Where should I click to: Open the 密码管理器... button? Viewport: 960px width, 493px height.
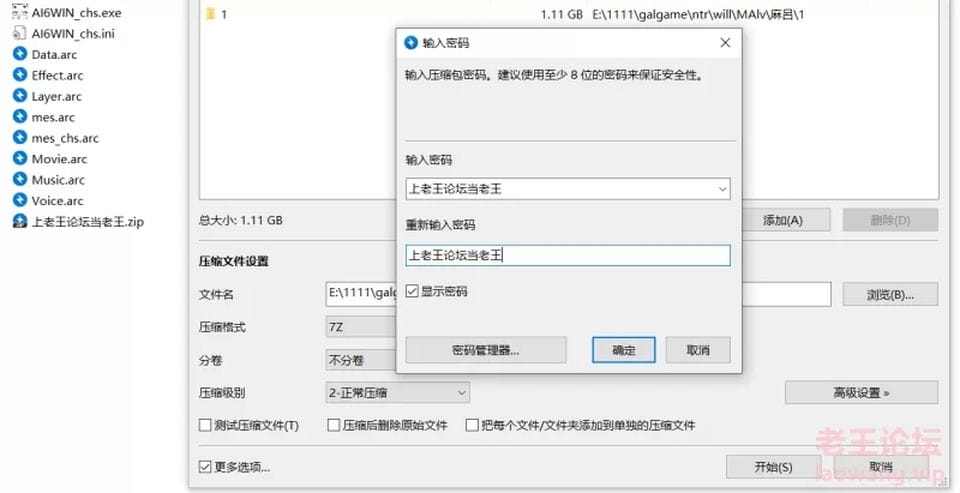tap(486, 350)
